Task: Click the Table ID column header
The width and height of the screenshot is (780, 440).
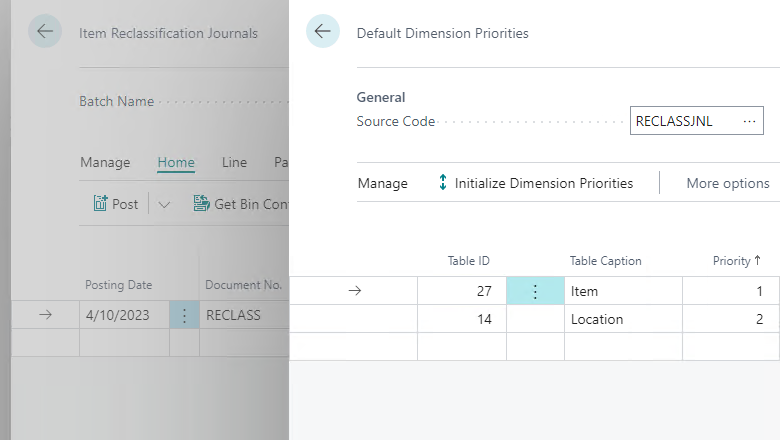Action: pos(468,261)
